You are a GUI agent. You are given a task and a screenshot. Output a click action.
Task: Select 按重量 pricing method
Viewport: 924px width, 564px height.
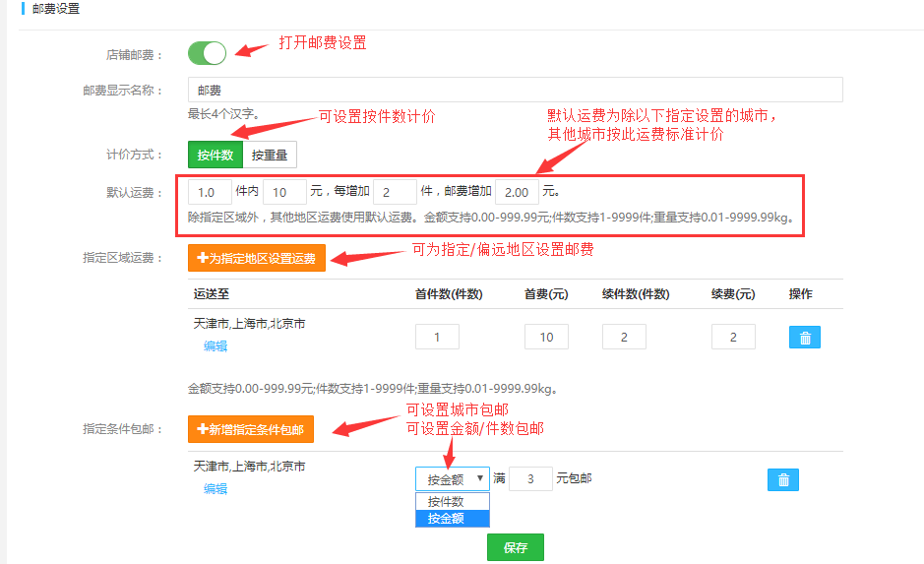pyautogui.click(x=270, y=155)
